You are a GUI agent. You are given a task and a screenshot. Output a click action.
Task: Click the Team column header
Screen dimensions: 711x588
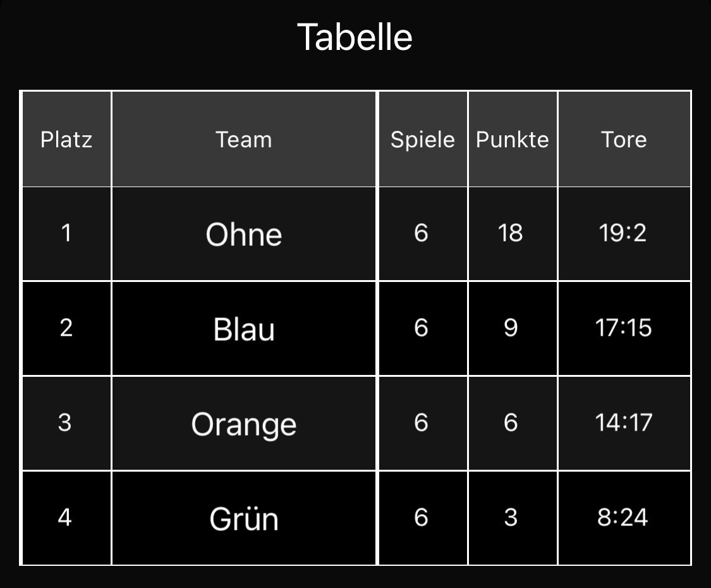[x=244, y=139]
